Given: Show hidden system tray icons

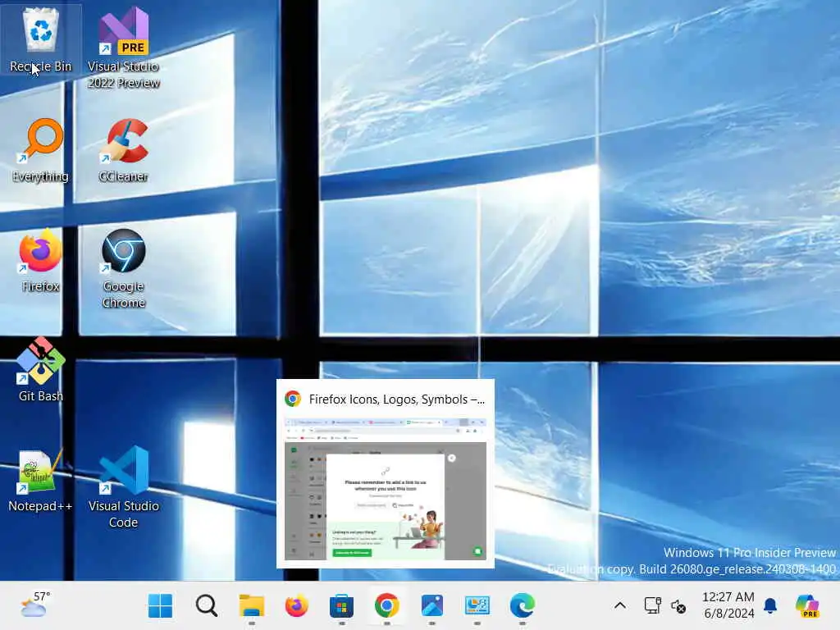Looking at the screenshot, I should [x=620, y=605].
